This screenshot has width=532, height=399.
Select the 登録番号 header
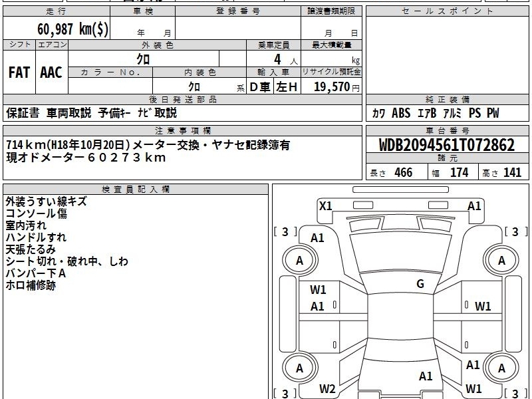click(x=238, y=11)
